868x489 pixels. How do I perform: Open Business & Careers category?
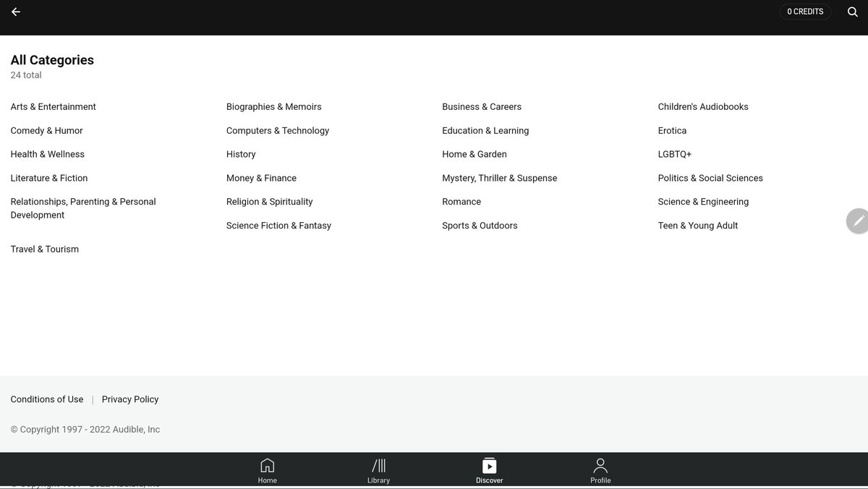(x=482, y=107)
